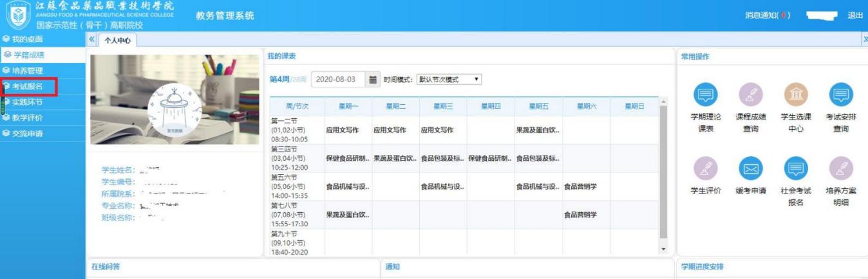Click the 退出 logout link
Viewport: 868px width, 279px height.
click(x=854, y=15)
